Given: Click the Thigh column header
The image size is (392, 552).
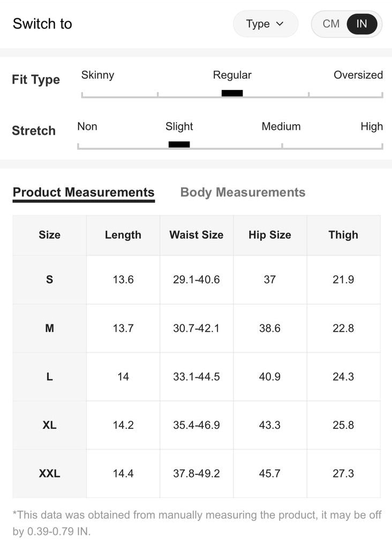Looking at the screenshot, I should [x=343, y=235].
